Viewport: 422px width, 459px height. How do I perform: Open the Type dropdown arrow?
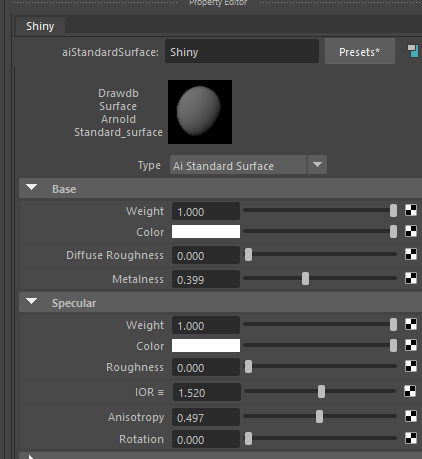(x=317, y=165)
